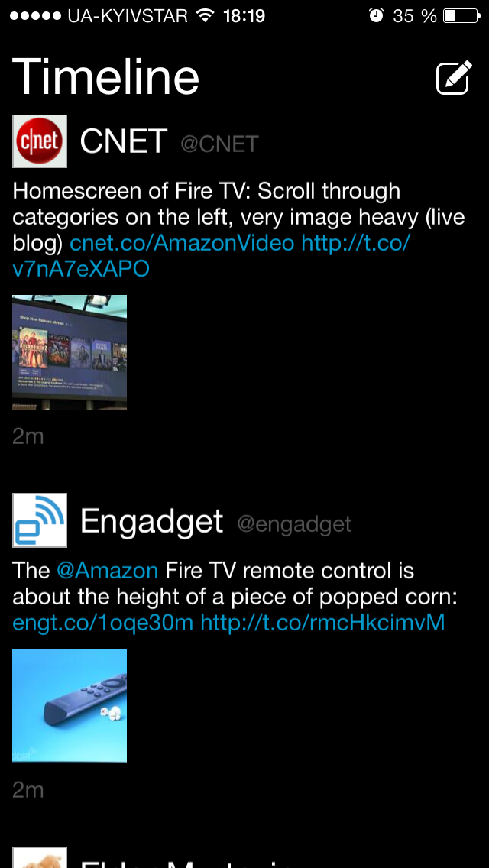Tap the alarm clock status icon
The height and width of the screenshot is (868, 489).
point(376,15)
